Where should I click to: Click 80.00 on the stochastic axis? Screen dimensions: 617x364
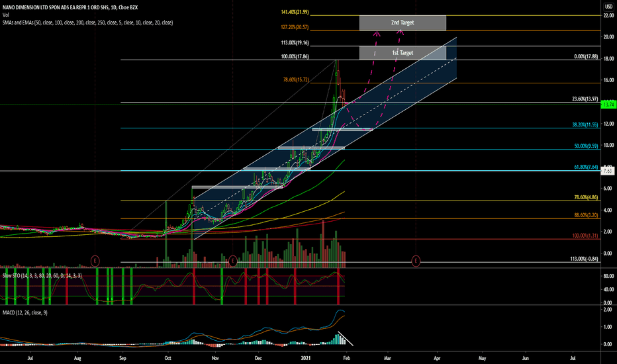(x=608, y=276)
